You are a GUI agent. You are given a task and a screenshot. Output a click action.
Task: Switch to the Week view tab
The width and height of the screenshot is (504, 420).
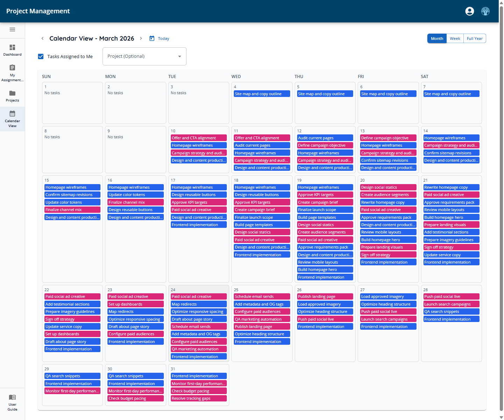455,38
